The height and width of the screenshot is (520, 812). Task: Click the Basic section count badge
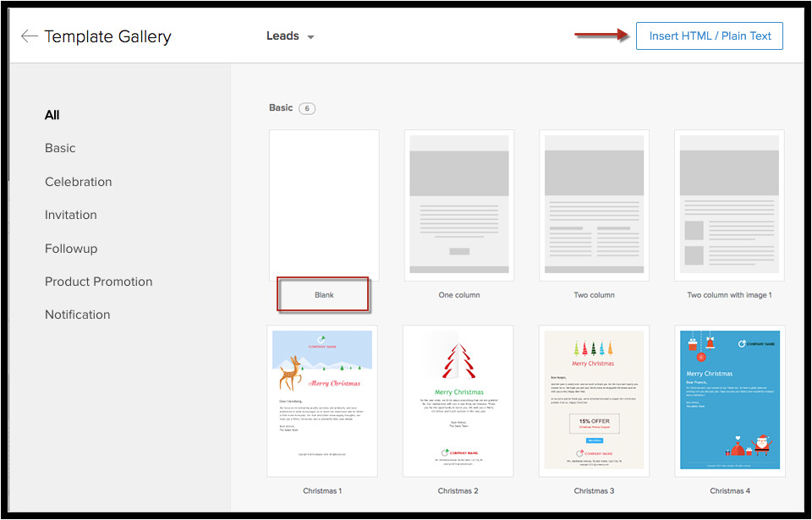click(x=306, y=108)
